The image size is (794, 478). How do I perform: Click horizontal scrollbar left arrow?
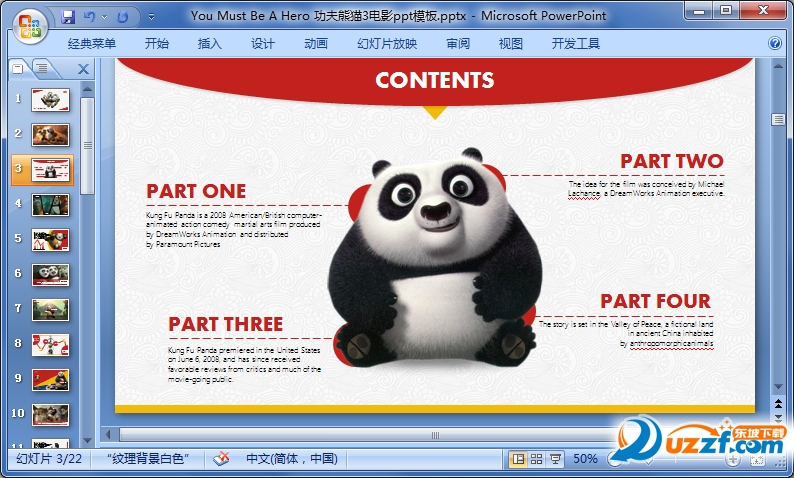[108, 434]
